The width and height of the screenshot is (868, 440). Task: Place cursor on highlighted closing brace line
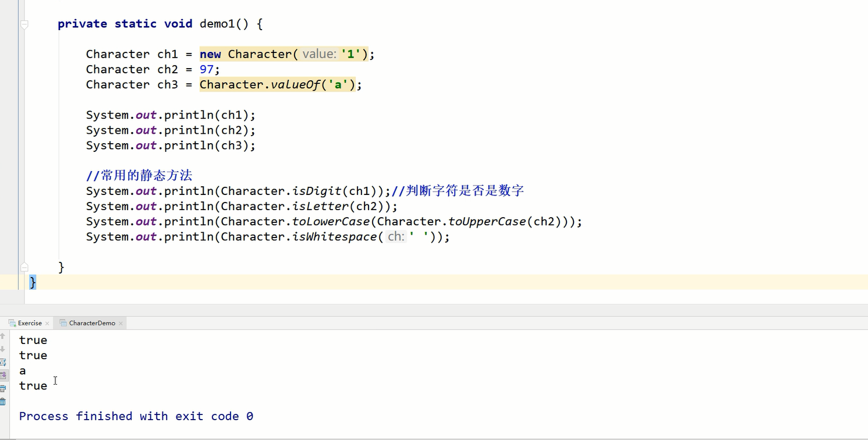pos(33,282)
